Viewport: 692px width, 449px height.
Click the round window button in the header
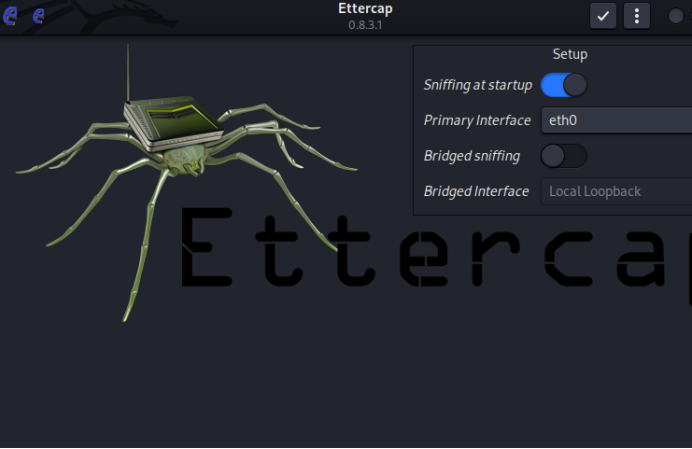coord(676,16)
